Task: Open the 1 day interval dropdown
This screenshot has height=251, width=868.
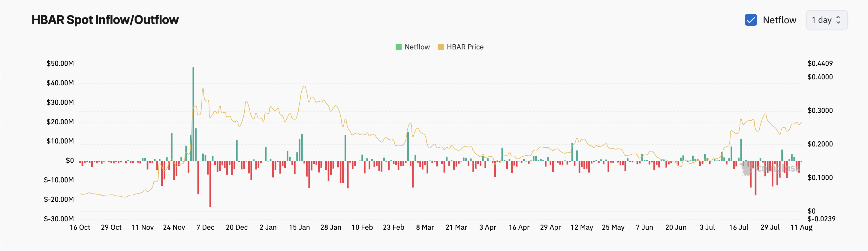Action: 827,20
